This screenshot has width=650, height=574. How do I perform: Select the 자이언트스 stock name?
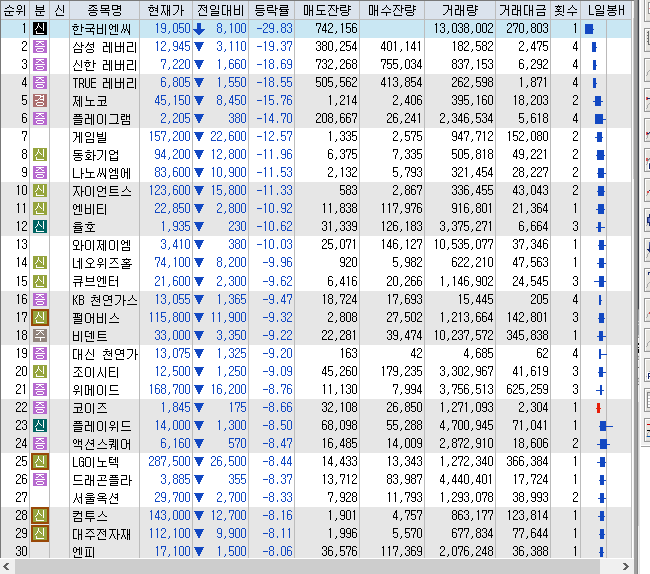102,191
